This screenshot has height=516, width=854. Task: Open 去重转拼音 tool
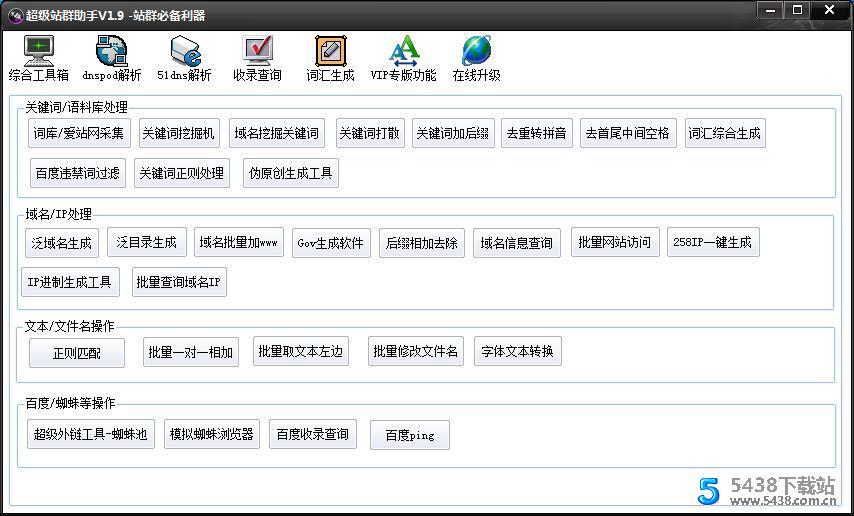[x=536, y=133]
